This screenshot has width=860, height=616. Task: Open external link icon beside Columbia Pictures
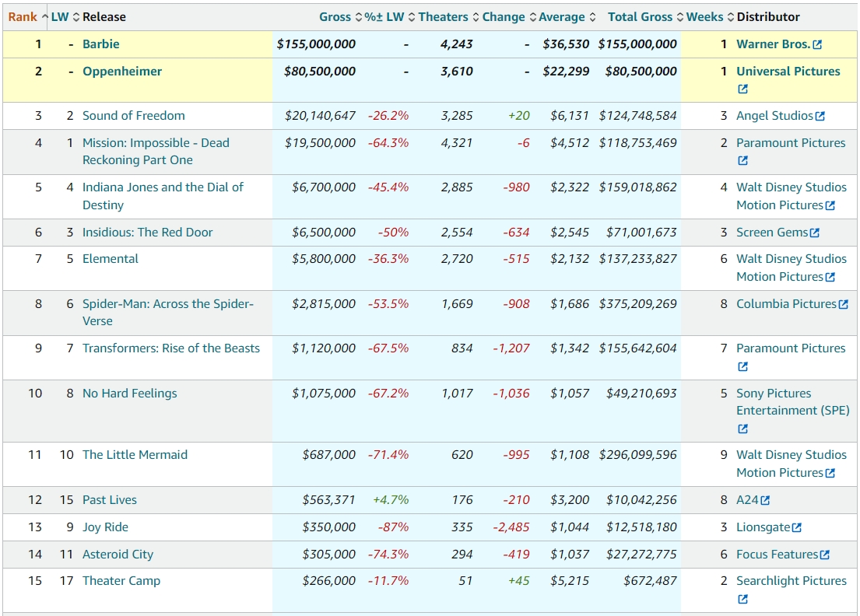[x=844, y=304]
